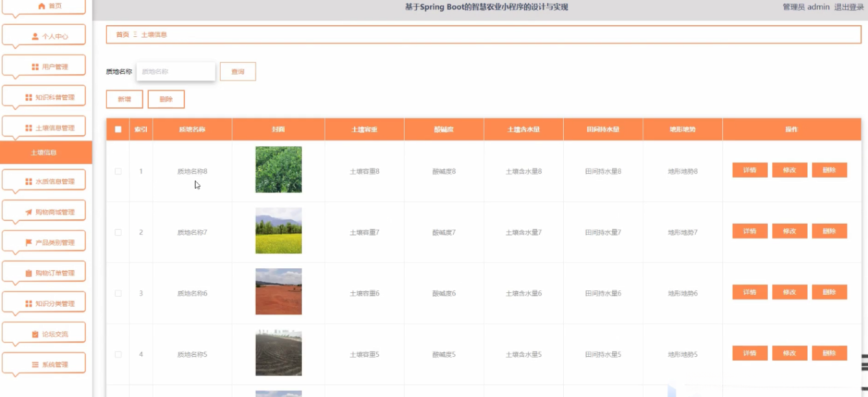Click the paper-plane icon beside 购物商城管理

[28, 212]
